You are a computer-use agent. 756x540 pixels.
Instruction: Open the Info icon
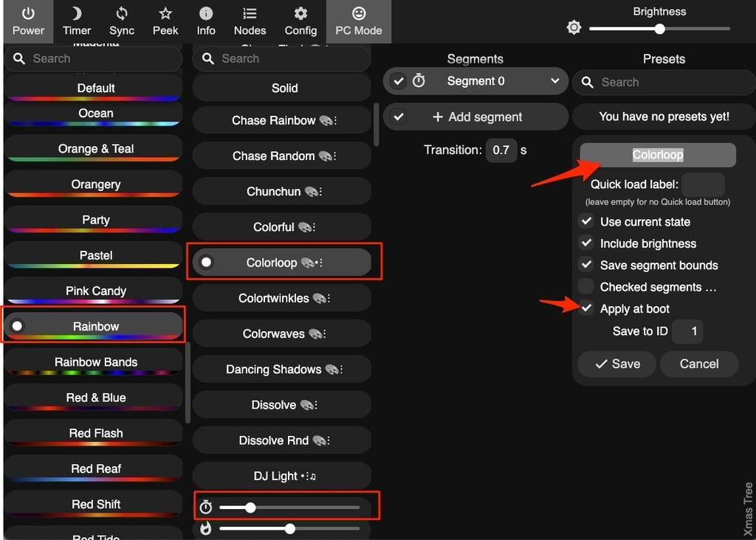pos(206,14)
